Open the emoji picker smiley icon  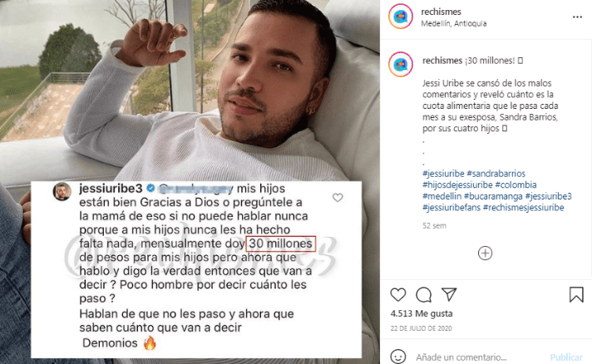coord(398,357)
